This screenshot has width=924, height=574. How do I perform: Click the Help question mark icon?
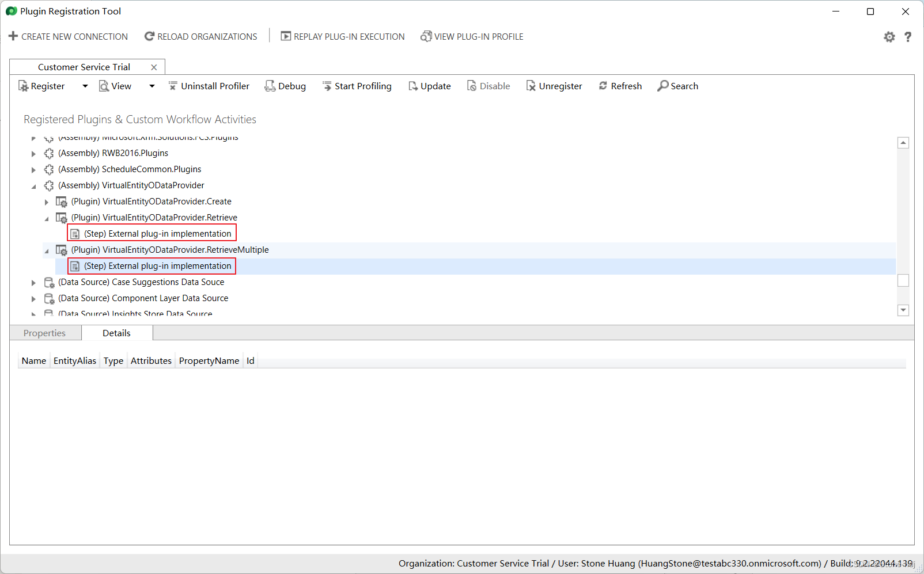point(908,36)
